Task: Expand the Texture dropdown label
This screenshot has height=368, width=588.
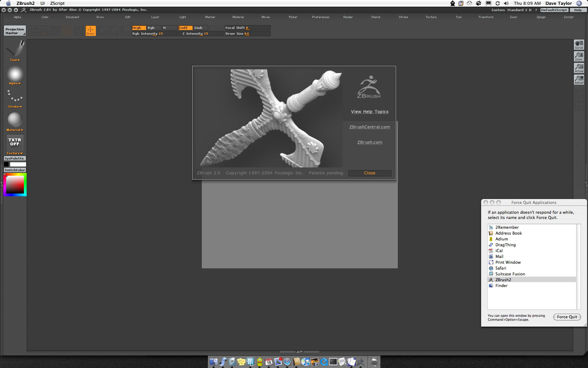Action: [15, 153]
